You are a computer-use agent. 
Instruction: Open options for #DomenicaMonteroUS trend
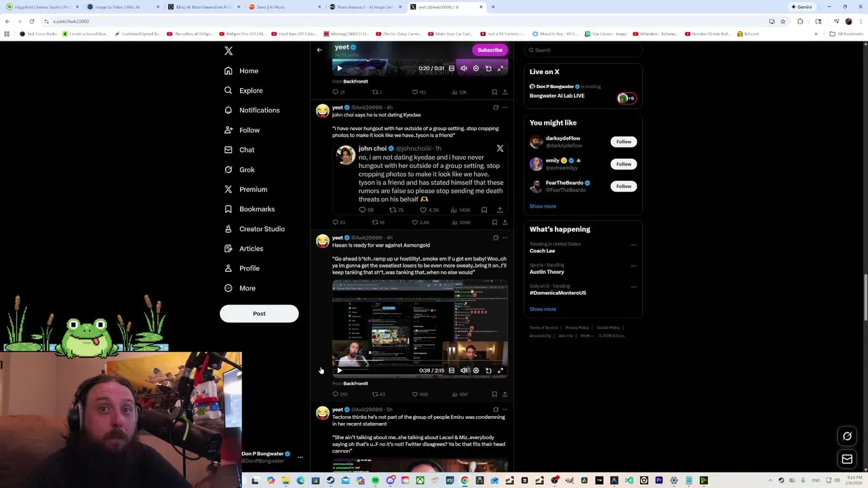(633, 287)
